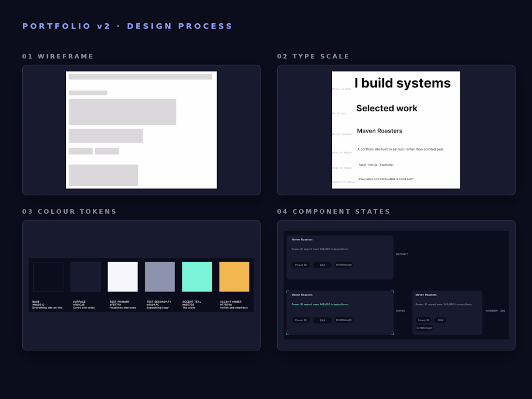Click the 'Drillthrough' chip in narrow card

coord(425,328)
